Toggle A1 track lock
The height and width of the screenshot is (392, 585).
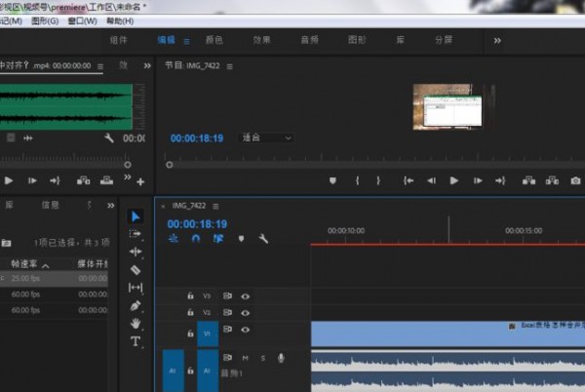coord(190,371)
